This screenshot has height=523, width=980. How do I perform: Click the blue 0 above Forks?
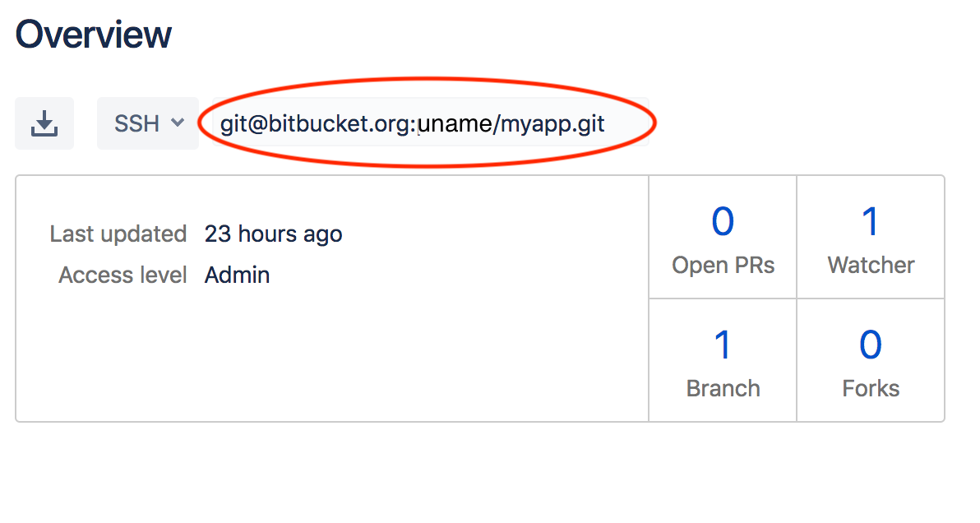871,345
